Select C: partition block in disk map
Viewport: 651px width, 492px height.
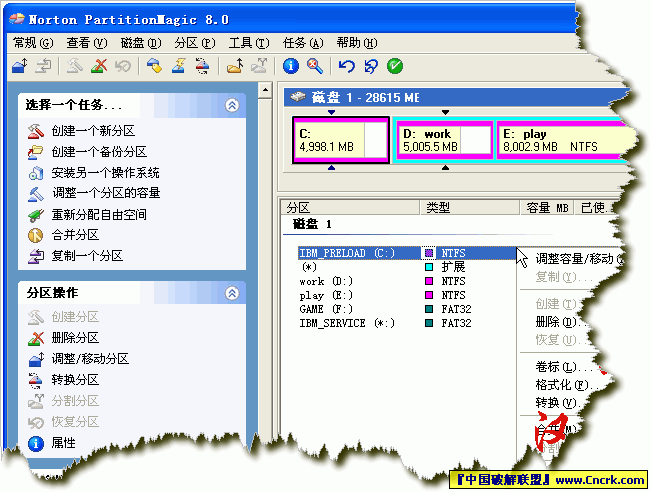(341, 140)
